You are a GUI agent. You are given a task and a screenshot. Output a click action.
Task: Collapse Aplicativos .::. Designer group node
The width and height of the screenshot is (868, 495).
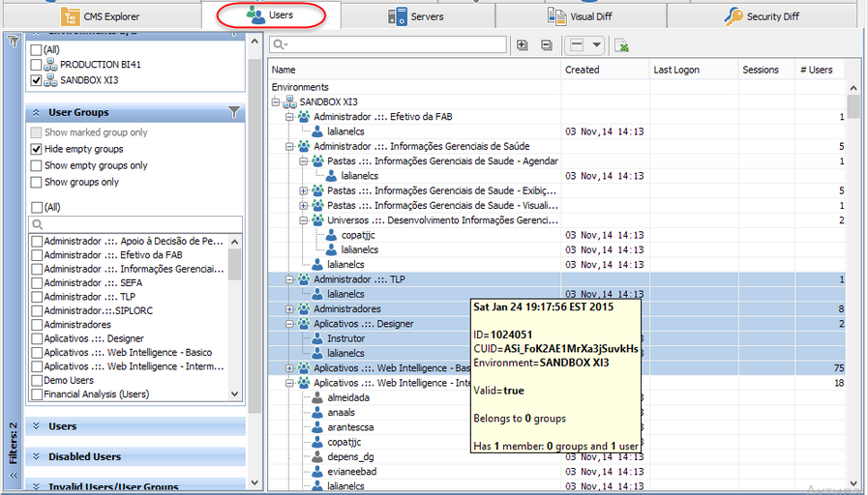289,324
